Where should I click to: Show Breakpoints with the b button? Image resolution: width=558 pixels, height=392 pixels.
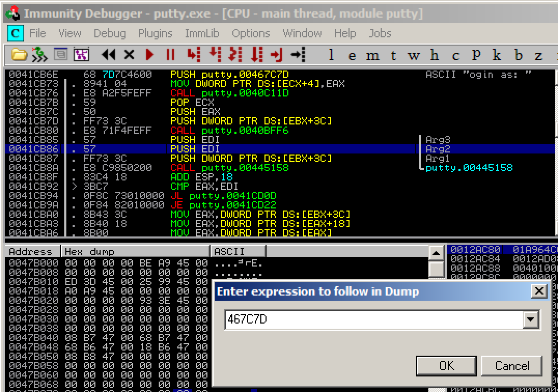click(519, 55)
